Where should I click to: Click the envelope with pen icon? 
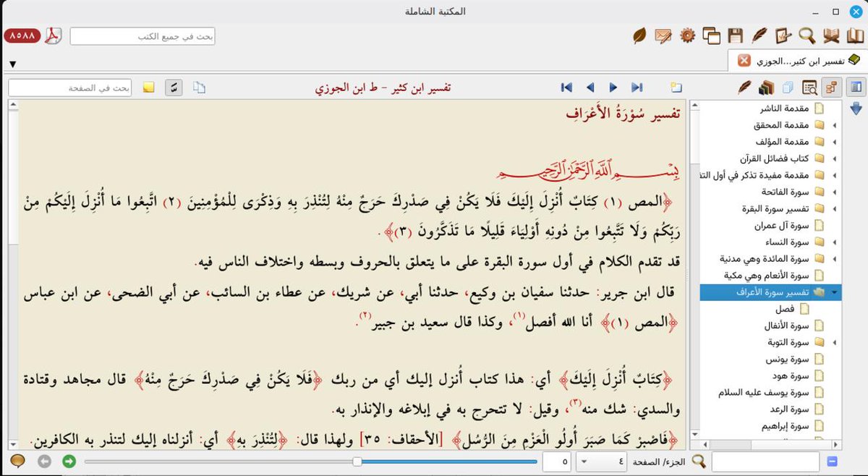663,35
